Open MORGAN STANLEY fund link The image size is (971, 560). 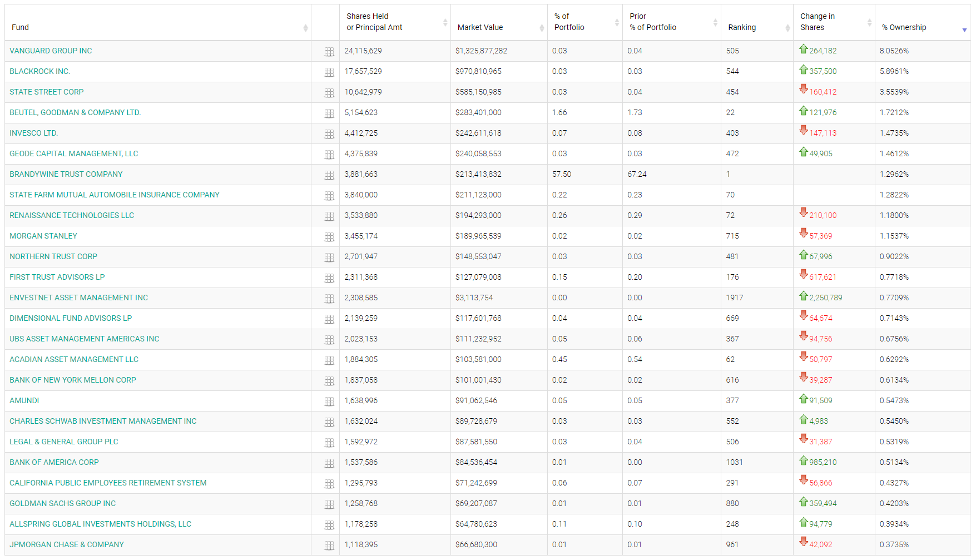coord(43,236)
